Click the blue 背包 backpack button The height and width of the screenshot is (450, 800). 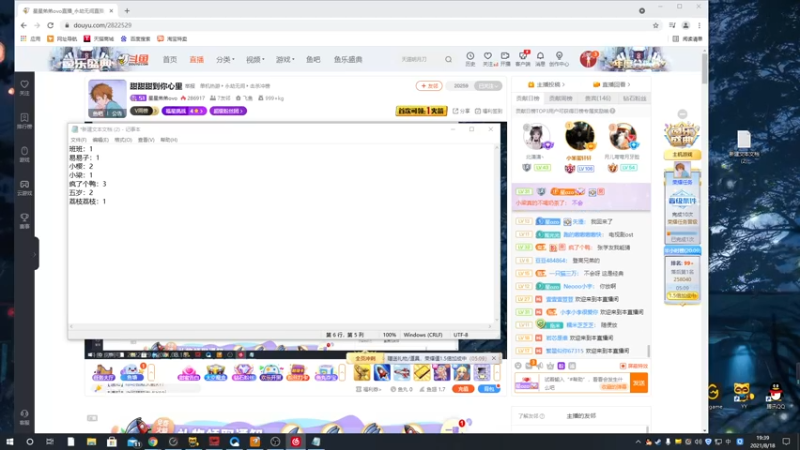[x=489, y=389]
